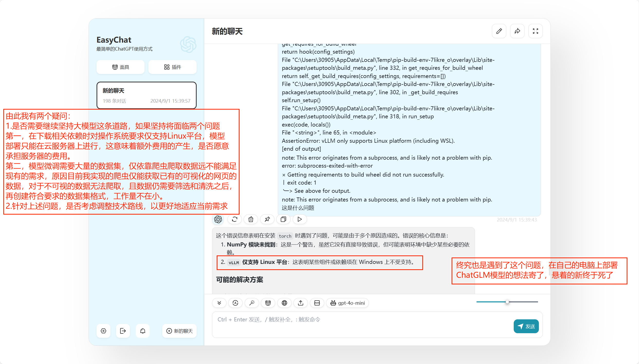Click the double-chevron scroll to bottom icon
The image size is (639, 364).
coord(219,303)
